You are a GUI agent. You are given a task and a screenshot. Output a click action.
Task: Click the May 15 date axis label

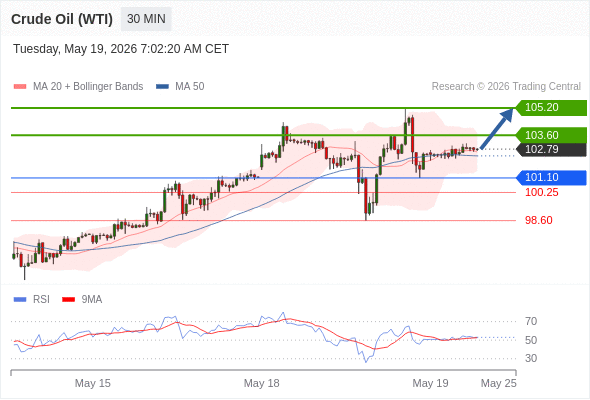93,383
